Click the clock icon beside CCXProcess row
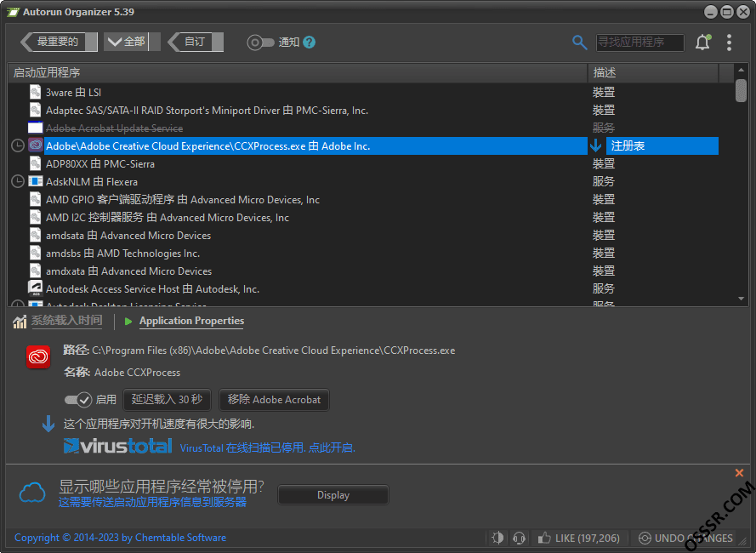Image resolution: width=756 pixels, height=553 pixels. tap(18, 145)
